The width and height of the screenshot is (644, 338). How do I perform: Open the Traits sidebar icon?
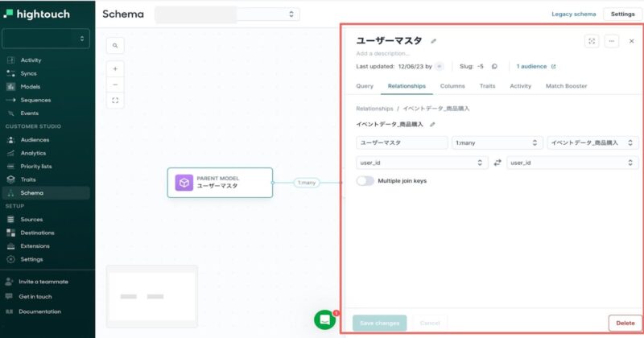click(10, 179)
